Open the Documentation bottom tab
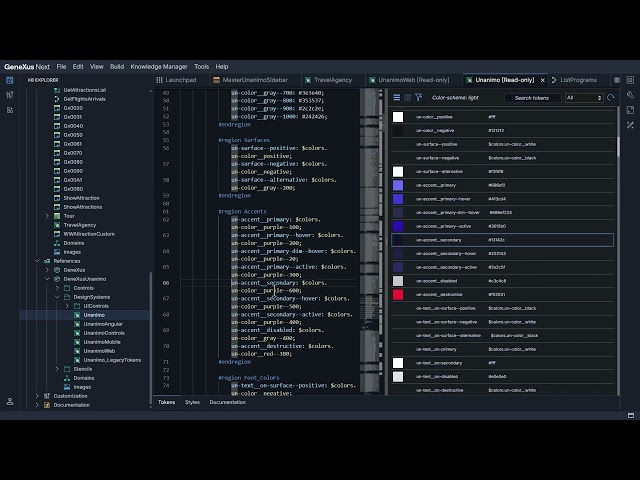 227,402
